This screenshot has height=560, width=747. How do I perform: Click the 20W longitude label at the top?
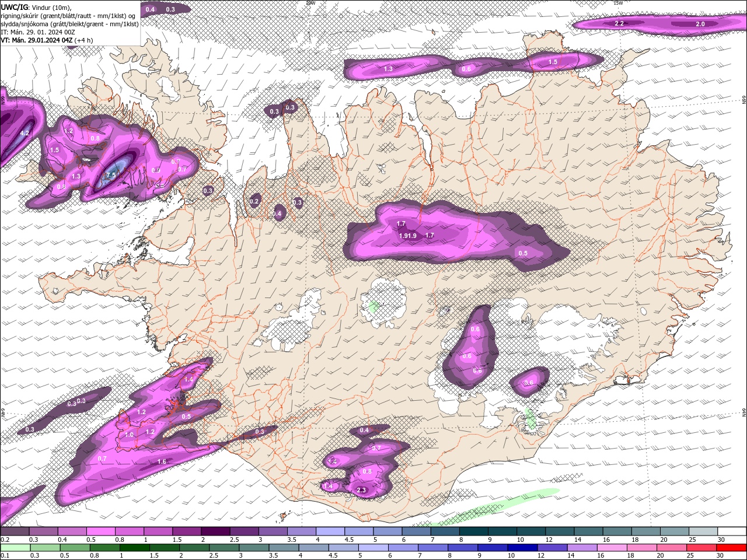pyautogui.click(x=310, y=3)
